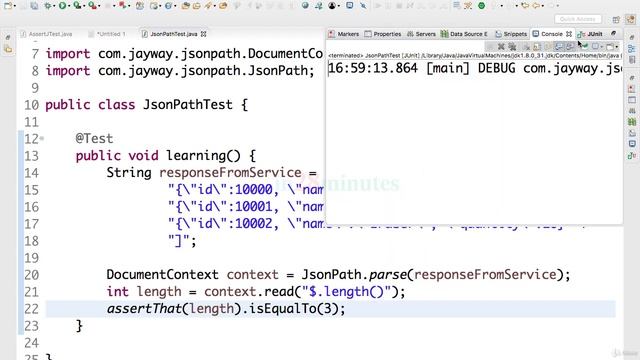Click the Open Perspective icon
Image resolution: width=640 pixels, height=360 pixels.
[616, 19]
